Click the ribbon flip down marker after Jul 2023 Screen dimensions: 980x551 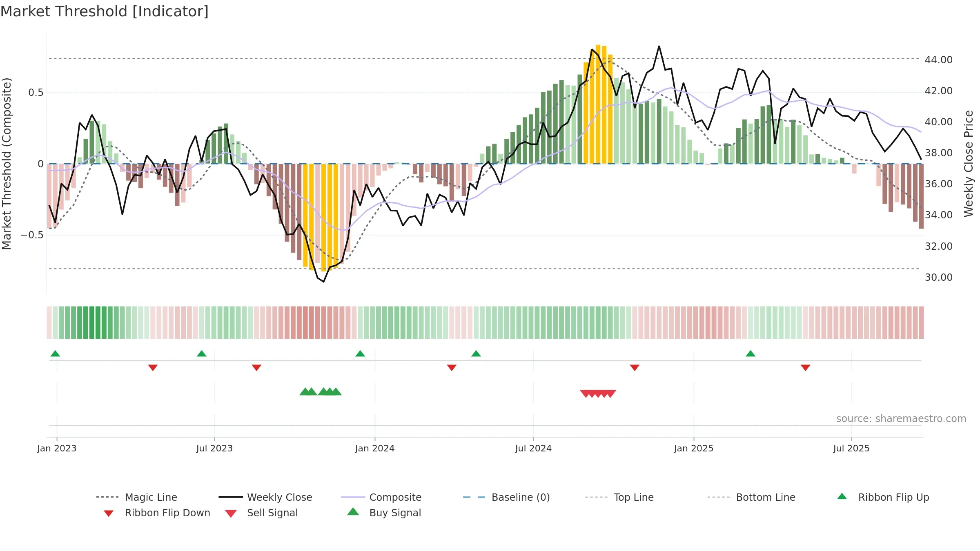pyautogui.click(x=256, y=368)
